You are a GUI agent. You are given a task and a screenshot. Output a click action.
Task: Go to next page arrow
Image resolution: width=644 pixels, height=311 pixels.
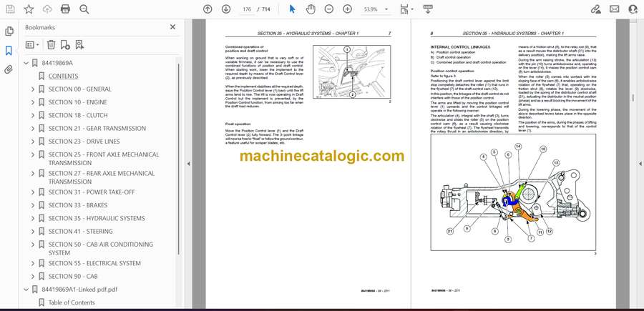point(225,9)
